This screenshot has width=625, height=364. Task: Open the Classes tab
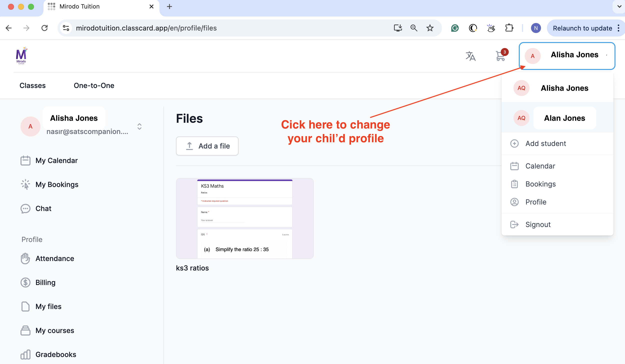[x=32, y=85]
